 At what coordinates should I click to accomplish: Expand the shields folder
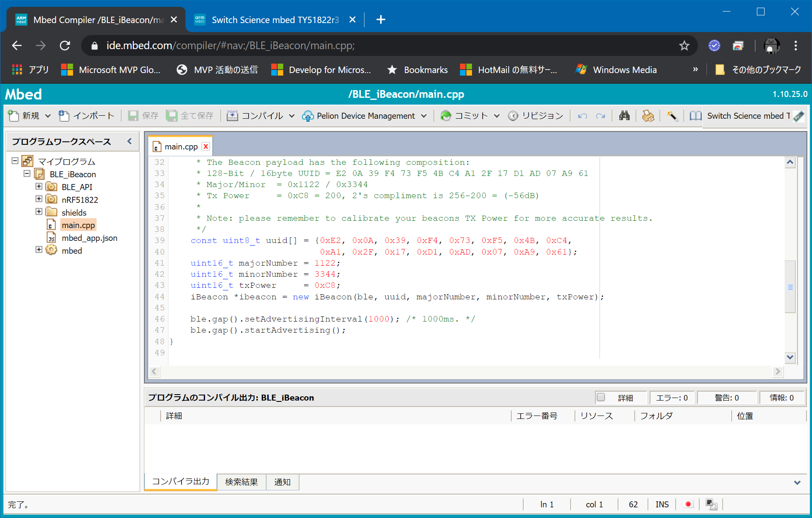(39, 212)
